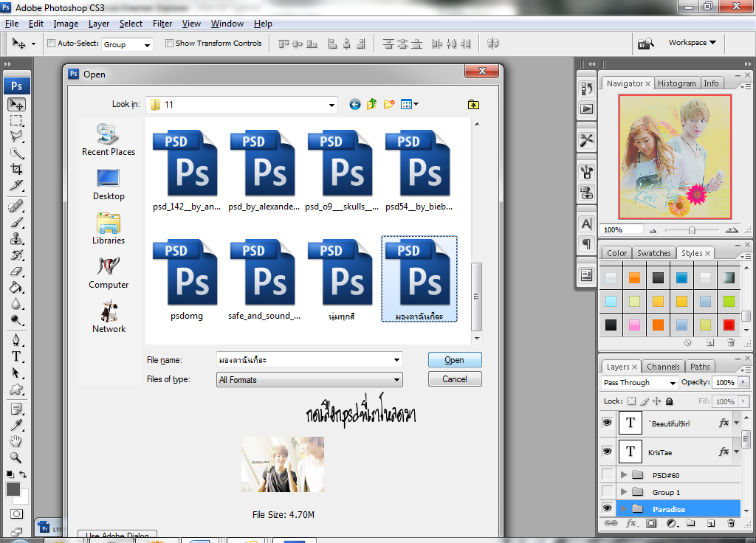Select the Rectangular Marquee tool

pos(16,120)
